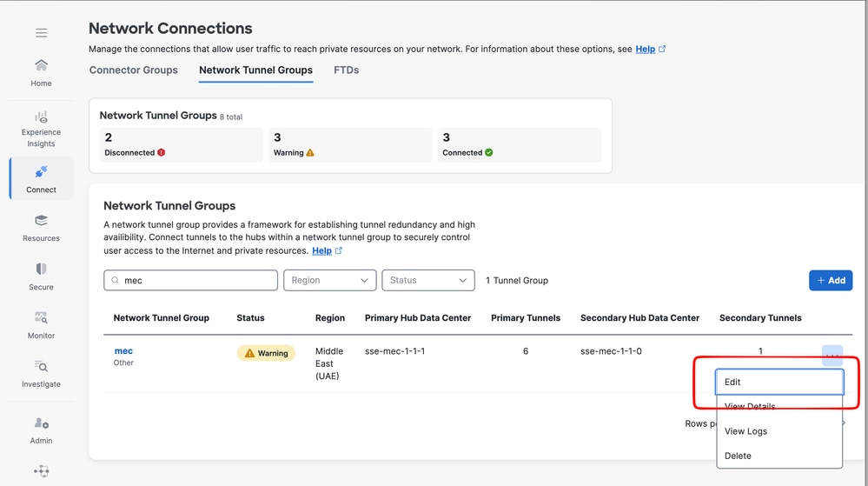This screenshot has height=486, width=868.
Task: Choose Edit from the context menu
Action: coord(779,382)
